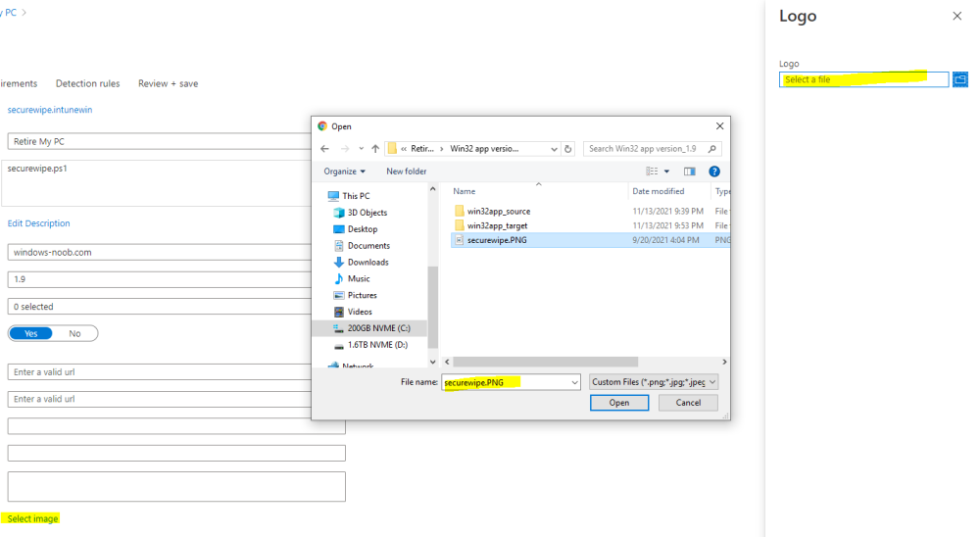Go up one folder level with the Up arrow
This screenshot has width=980, height=537.
coord(375,149)
